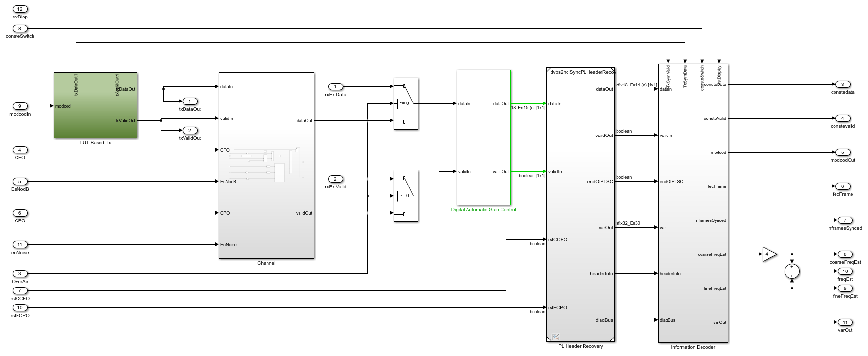Click the small badge icon in the PL Header Recovery corner
This screenshot has height=356, width=868.
(x=556, y=337)
